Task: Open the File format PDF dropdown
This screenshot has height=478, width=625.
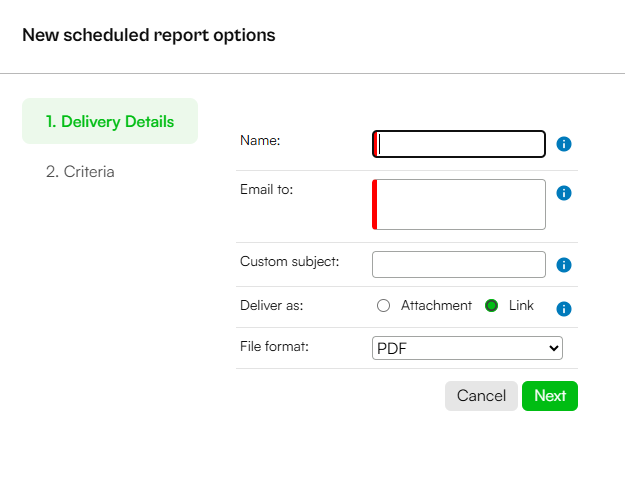Action: [467, 348]
